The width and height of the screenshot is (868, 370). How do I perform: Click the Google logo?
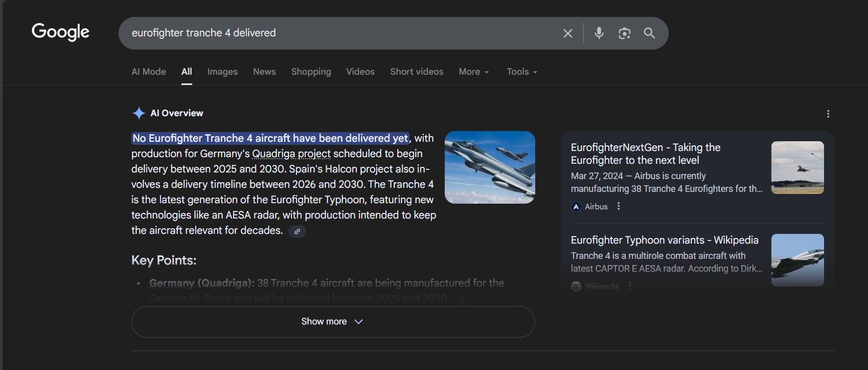click(60, 32)
